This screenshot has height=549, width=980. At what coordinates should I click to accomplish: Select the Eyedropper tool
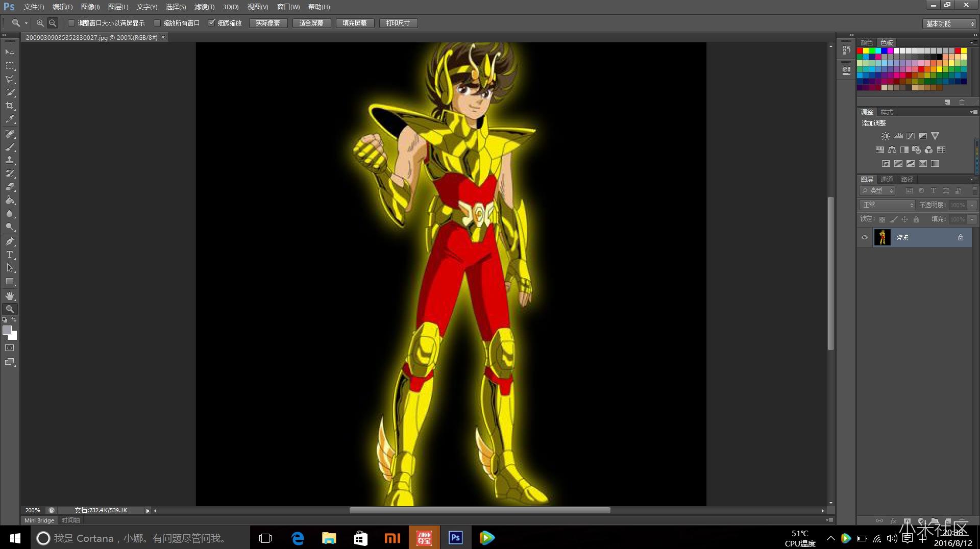[x=10, y=119]
